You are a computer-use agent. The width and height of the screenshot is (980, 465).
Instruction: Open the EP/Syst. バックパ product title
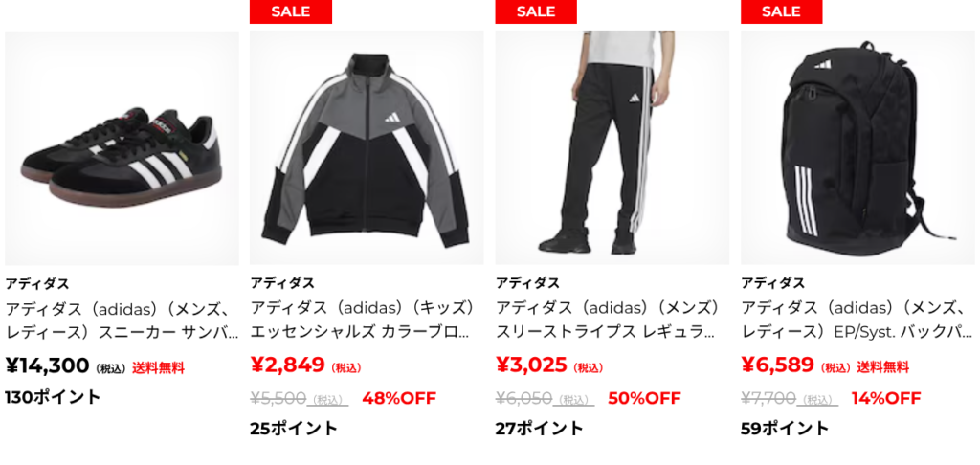857,320
